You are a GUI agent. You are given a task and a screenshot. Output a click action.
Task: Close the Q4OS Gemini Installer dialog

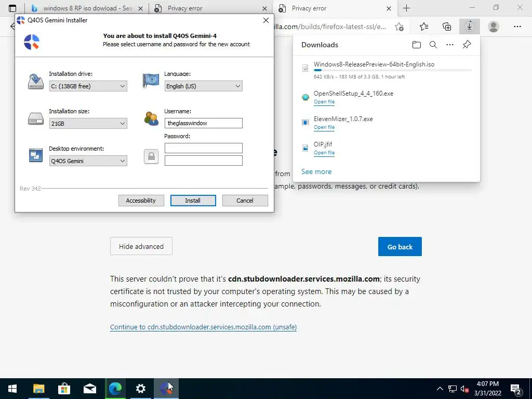tap(266, 20)
